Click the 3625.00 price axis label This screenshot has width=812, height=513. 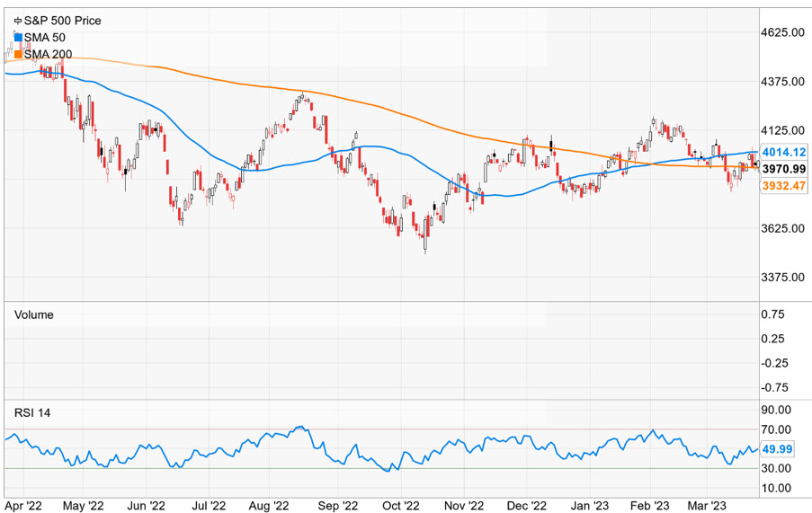[x=782, y=228]
